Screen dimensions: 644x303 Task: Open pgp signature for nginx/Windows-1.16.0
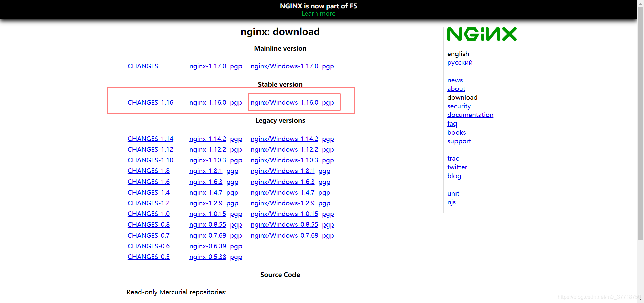(328, 103)
